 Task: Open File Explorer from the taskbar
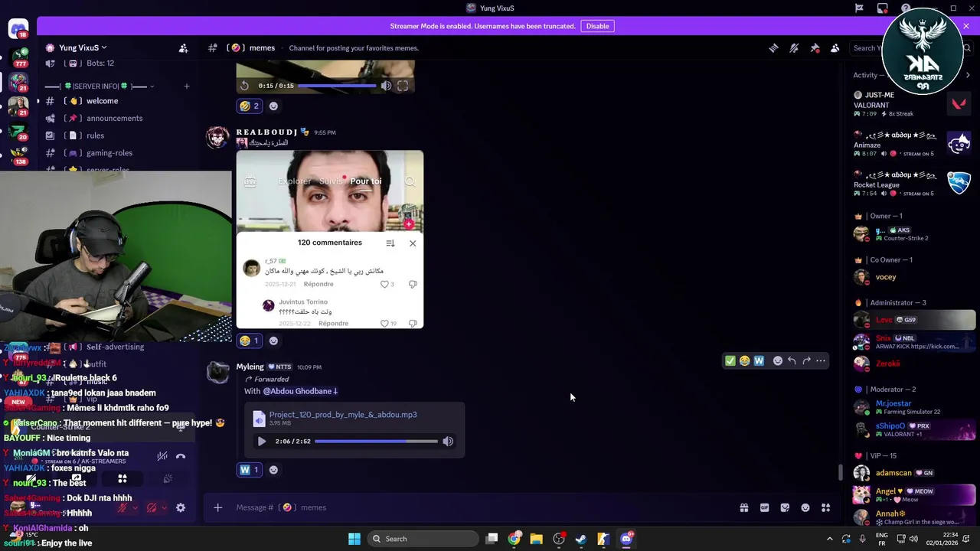click(537, 539)
